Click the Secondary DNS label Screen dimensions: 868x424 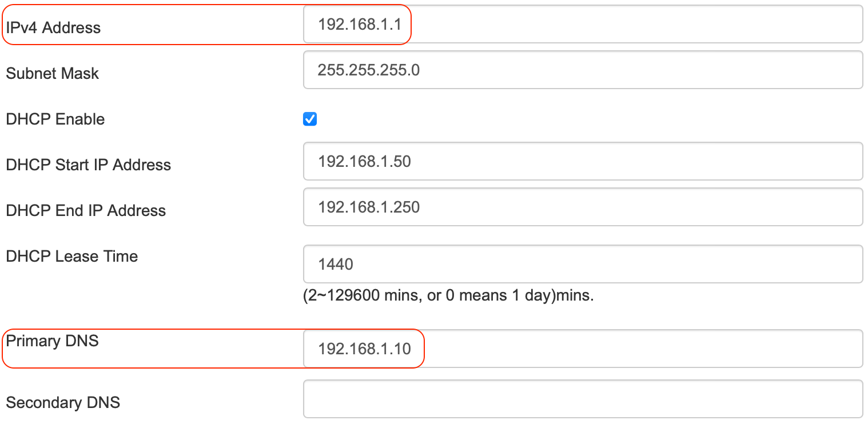[63, 402]
